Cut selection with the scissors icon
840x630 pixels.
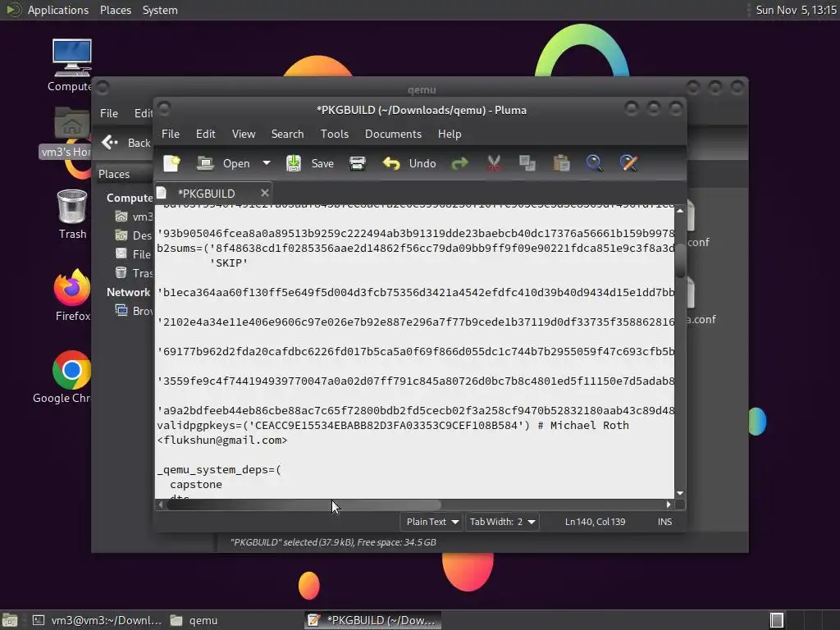[494, 163]
